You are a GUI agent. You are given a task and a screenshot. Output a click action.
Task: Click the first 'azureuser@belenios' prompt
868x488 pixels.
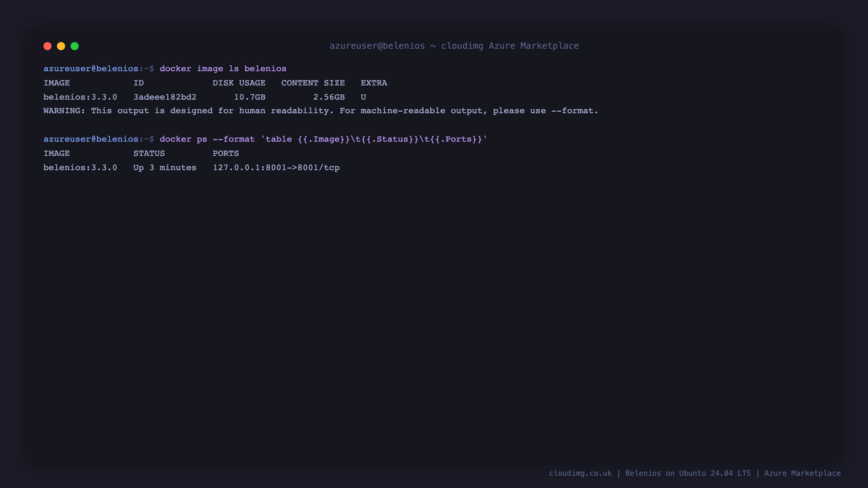point(91,68)
